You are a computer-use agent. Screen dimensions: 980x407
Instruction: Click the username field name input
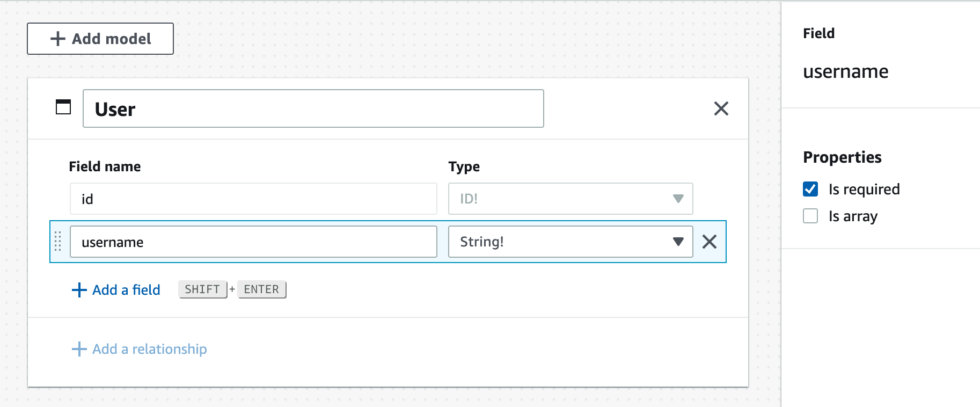pyautogui.click(x=253, y=242)
